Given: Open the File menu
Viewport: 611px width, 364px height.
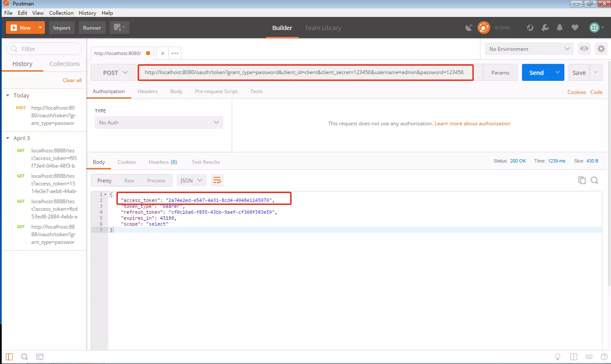Looking at the screenshot, I should (8, 13).
